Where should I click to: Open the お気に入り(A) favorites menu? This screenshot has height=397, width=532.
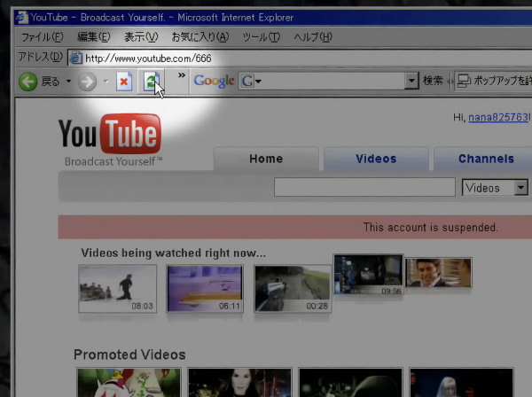pyautogui.click(x=200, y=36)
